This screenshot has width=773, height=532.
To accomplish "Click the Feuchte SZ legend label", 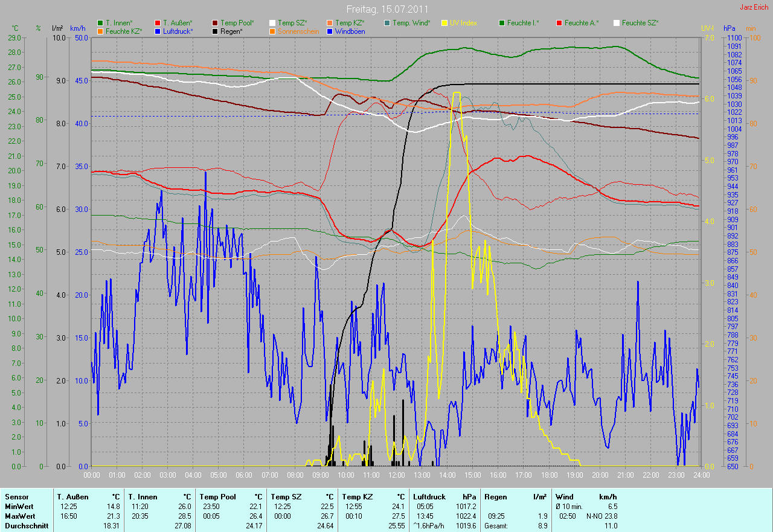I will (x=640, y=23).
